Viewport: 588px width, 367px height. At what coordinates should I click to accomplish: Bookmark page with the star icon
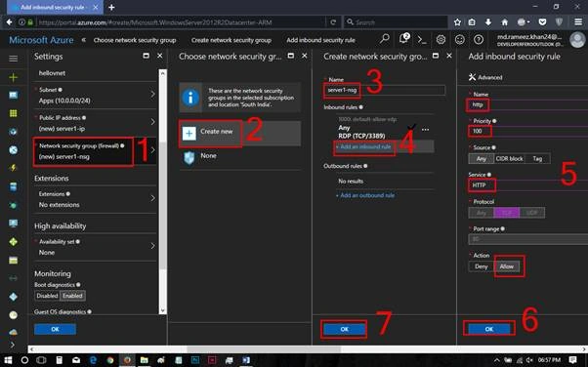[x=457, y=22]
